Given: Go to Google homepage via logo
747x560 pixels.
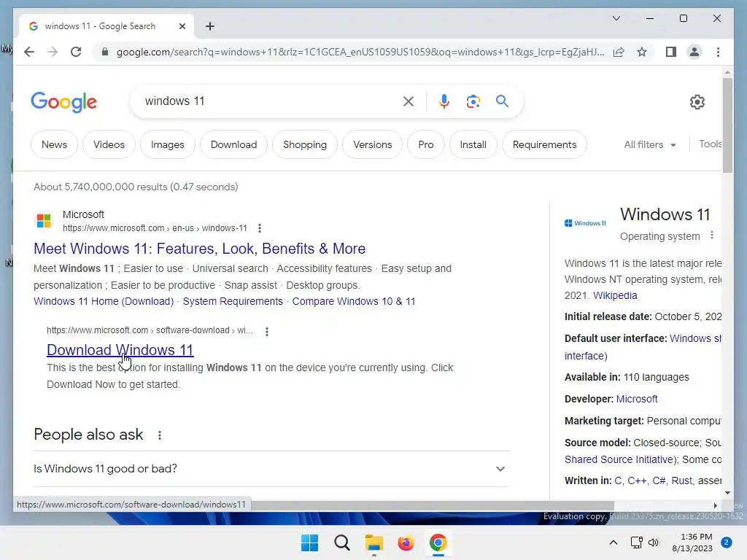Looking at the screenshot, I should click(x=64, y=101).
